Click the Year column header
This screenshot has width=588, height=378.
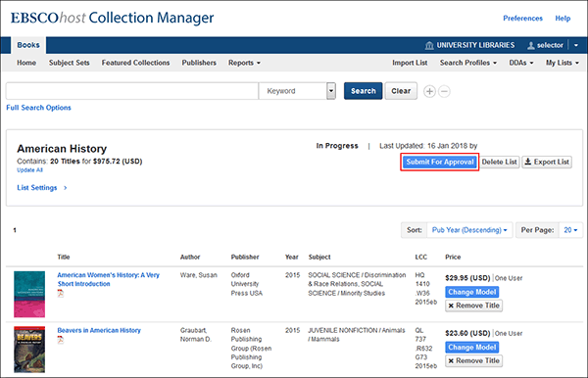pyautogui.click(x=291, y=257)
